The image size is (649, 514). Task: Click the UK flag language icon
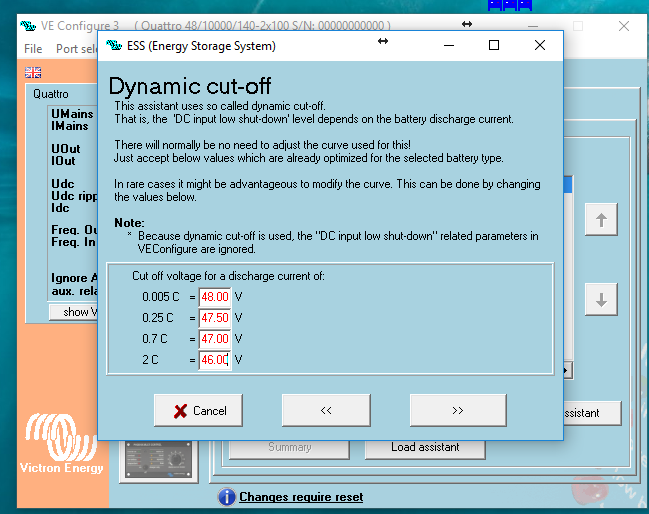(33, 72)
